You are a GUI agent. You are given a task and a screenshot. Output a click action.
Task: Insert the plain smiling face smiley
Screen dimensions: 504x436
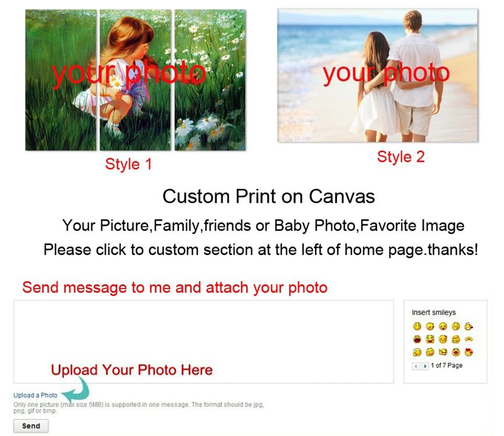click(x=417, y=327)
